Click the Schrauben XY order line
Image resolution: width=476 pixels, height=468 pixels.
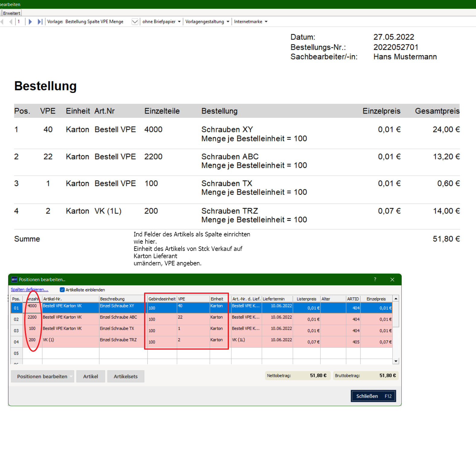coord(237,134)
